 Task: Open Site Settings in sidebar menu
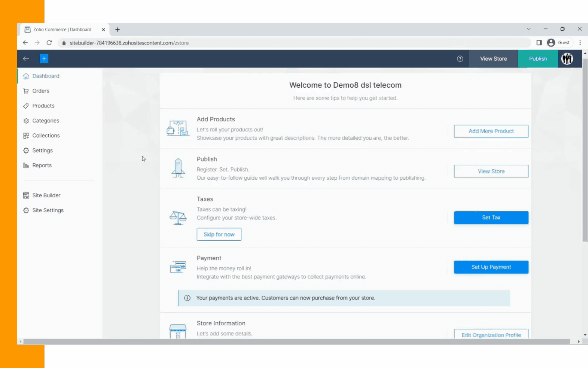[48, 210]
